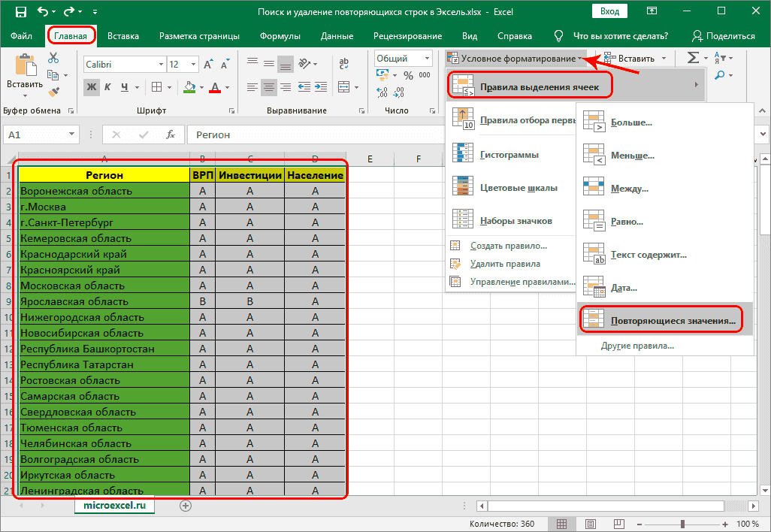This screenshot has width=771, height=532.
Task: Open AutoSum with the Σ icon
Action: click(x=692, y=57)
